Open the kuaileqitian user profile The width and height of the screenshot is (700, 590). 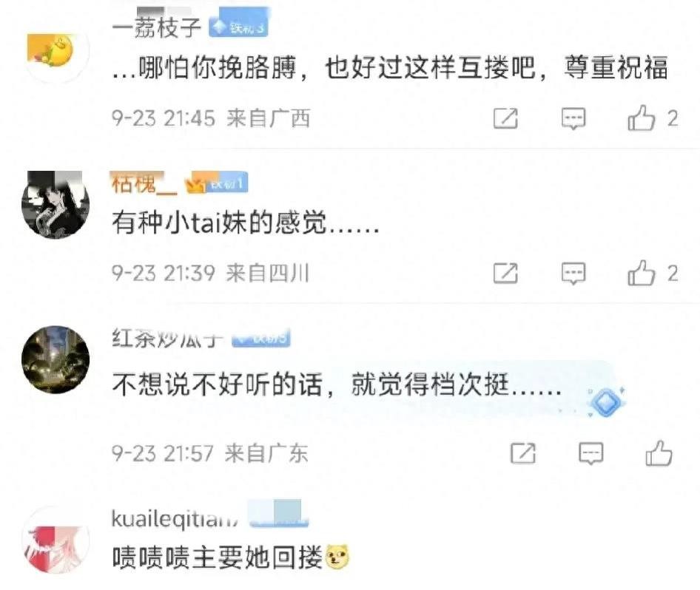[175, 518]
